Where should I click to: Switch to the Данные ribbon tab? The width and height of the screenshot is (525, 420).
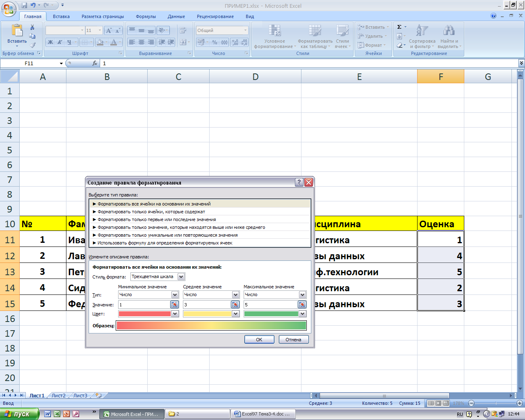click(176, 16)
